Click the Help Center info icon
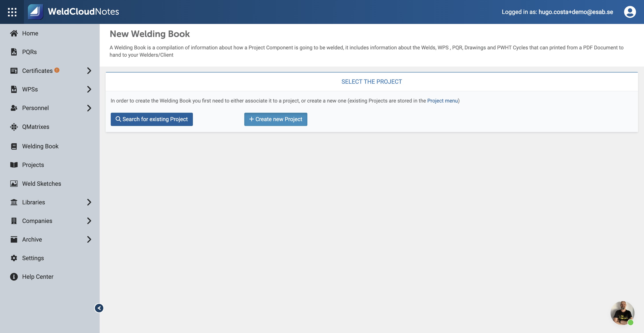Screen dimensions: 644x333 coord(14,277)
